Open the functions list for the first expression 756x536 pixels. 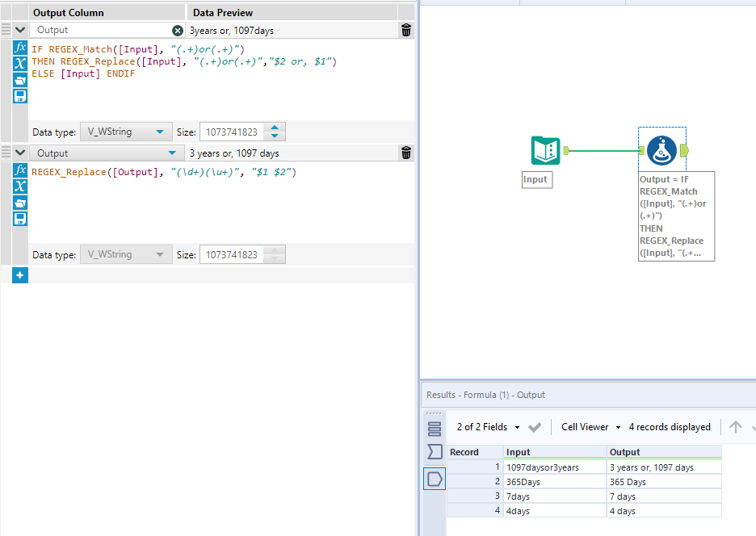tap(19, 48)
